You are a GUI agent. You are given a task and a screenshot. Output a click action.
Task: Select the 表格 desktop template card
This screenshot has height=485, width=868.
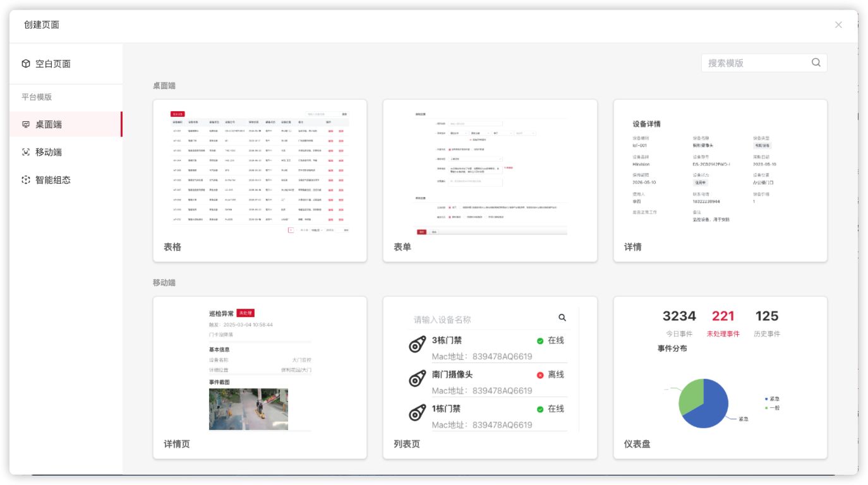click(x=260, y=180)
